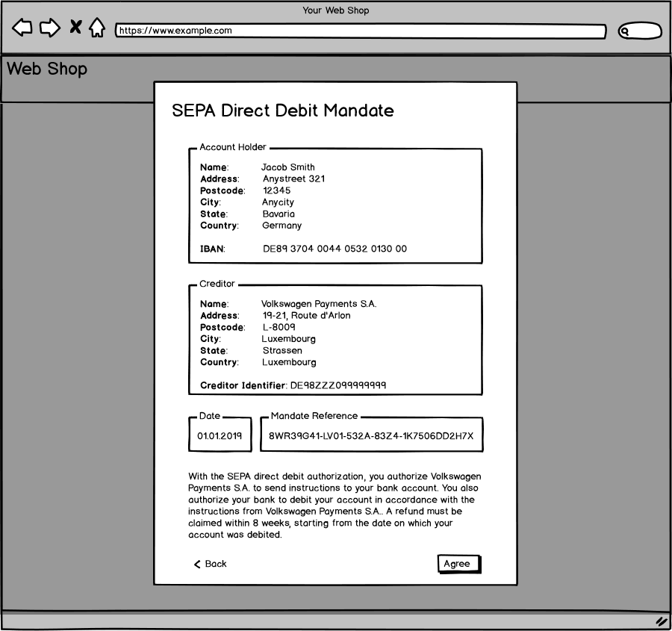Viewport: 672px width, 631px height.
Task: Click the Agree button
Action: [x=459, y=564]
